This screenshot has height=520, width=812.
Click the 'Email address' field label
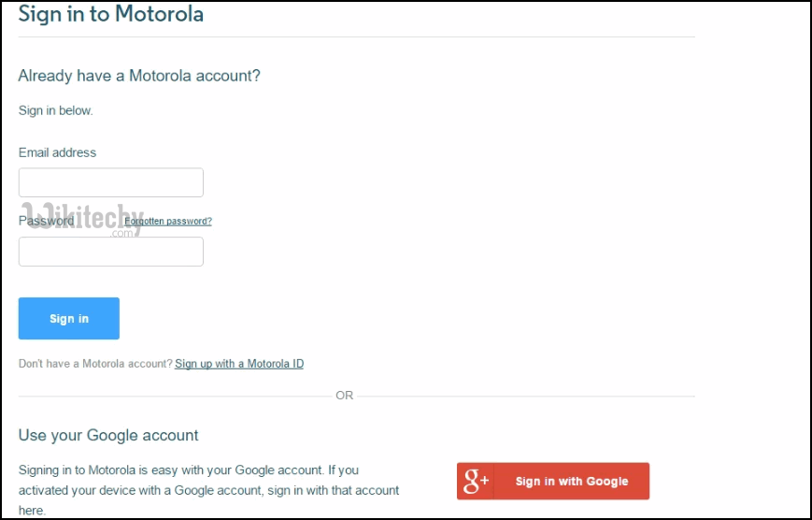point(57,152)
